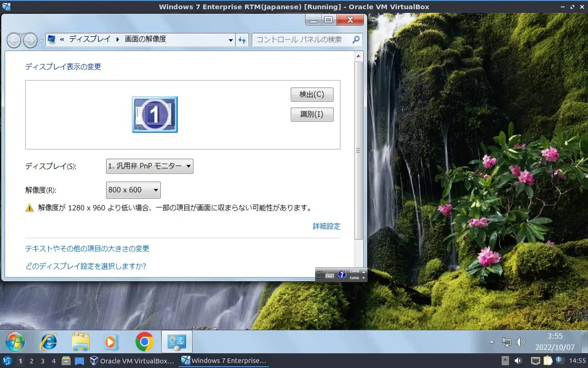Open the host clipboard manager tray icon

click(548, 361)
